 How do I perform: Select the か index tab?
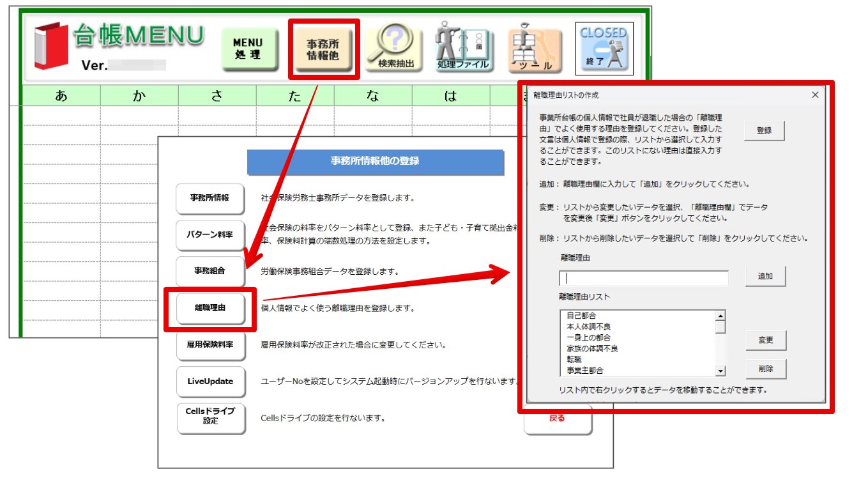139,96
